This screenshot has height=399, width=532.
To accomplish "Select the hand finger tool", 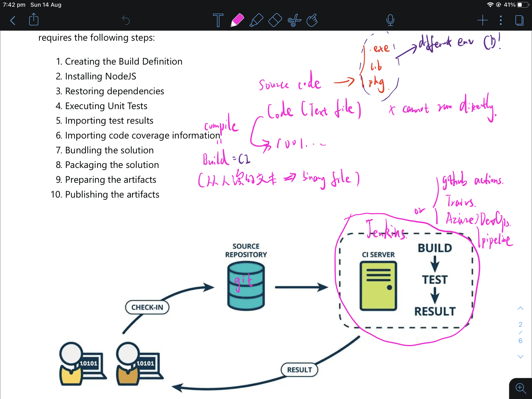I will coord(312,20).
